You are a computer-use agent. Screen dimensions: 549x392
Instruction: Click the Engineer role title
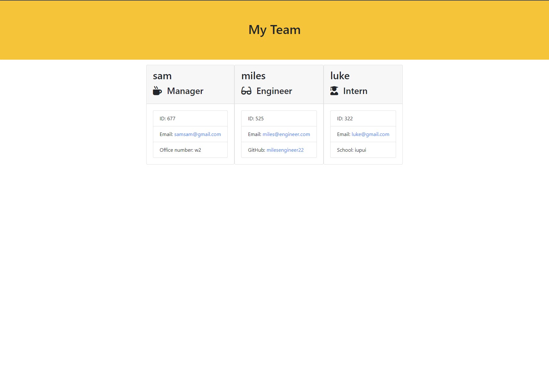[x=274, y=91]
